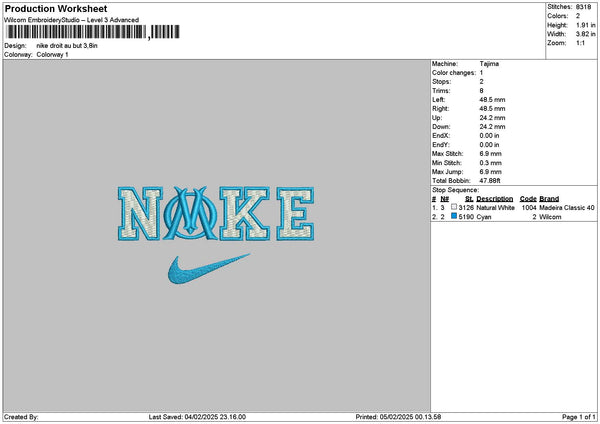The image size is (600, 424).
Task: Click the Zoom value 1:1
Action: 580,43
